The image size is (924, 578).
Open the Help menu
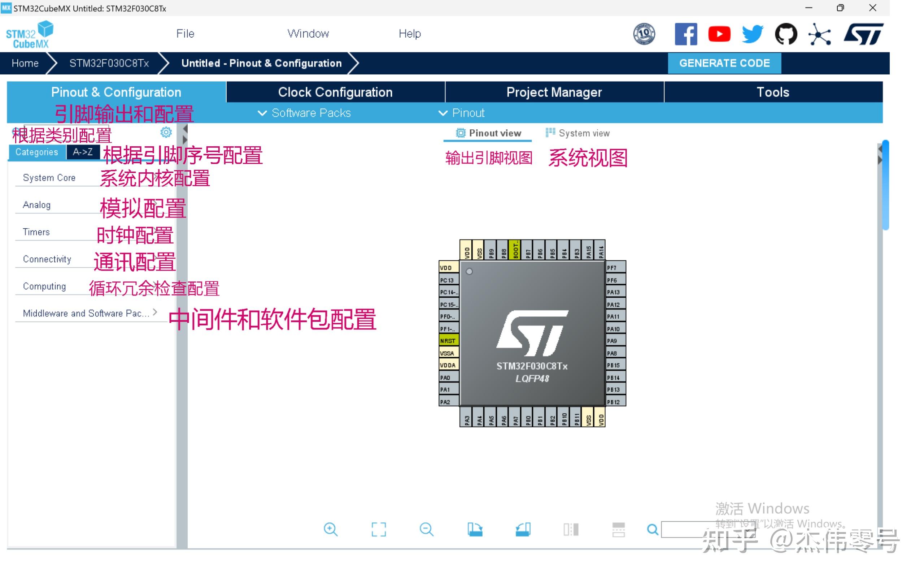tap(409, 34)
